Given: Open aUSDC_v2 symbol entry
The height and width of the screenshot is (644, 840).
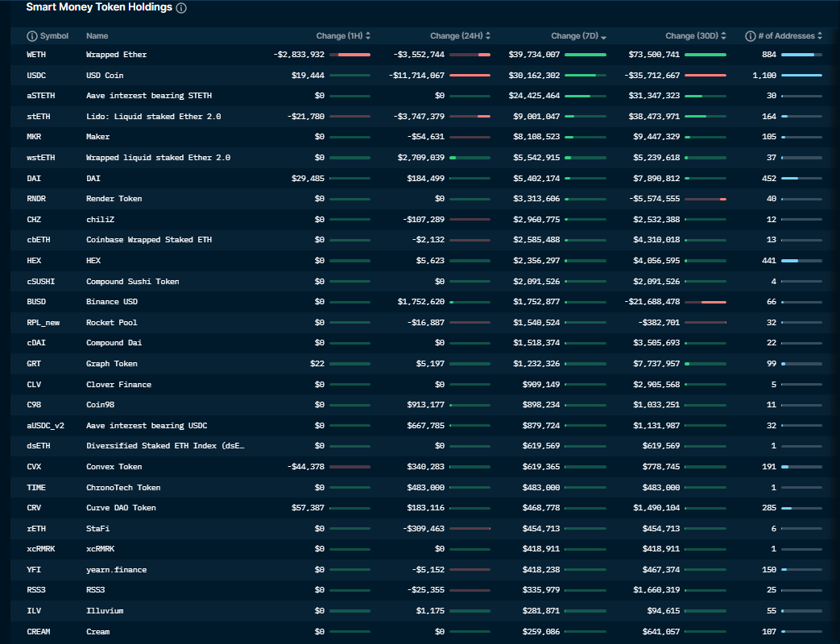Looking at the screenshot, I should 46,426.
